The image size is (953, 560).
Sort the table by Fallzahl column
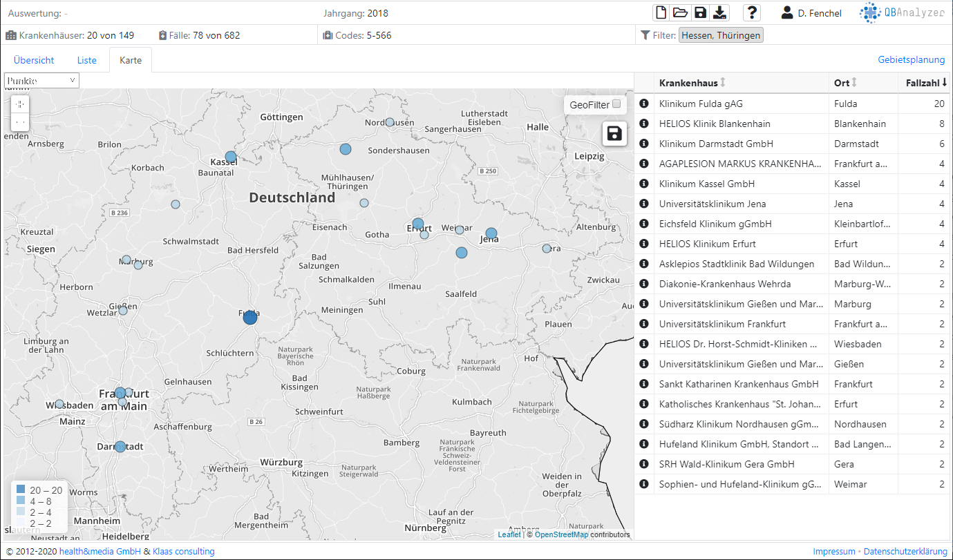927,83
